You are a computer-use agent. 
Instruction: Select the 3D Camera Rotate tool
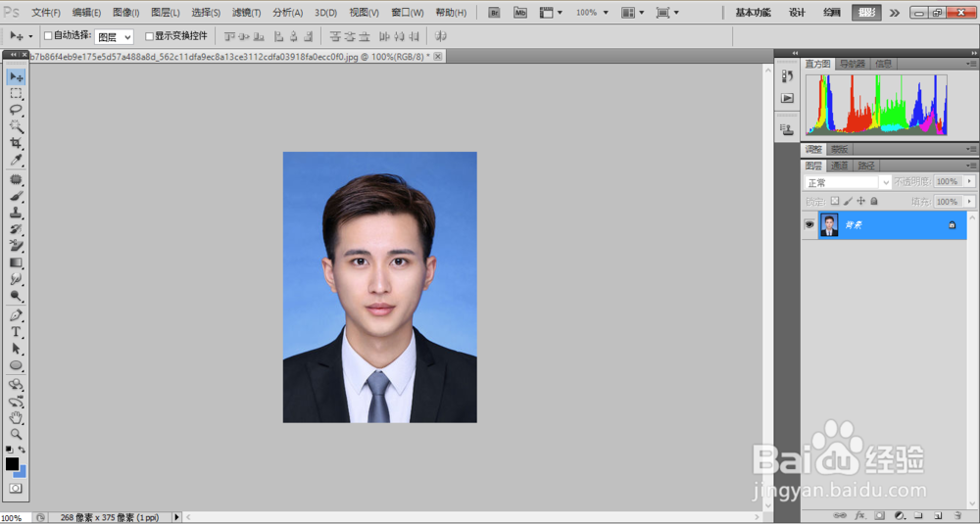(x=16, y=402)
